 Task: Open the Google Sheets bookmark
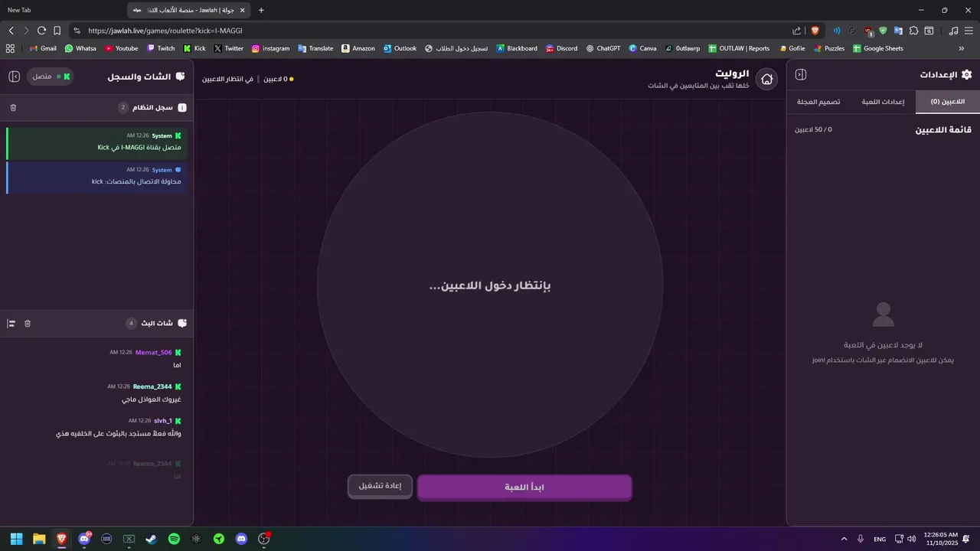click(x=878, y=48)
